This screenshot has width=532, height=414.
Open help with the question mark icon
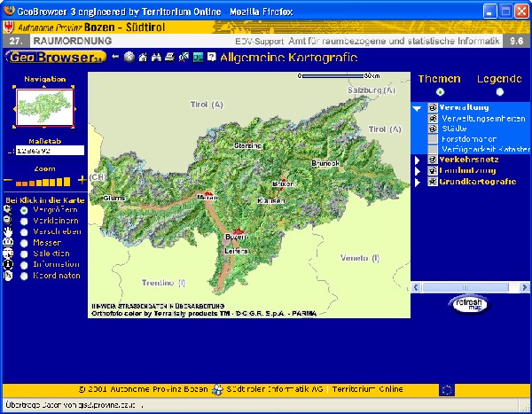(211, 57)
